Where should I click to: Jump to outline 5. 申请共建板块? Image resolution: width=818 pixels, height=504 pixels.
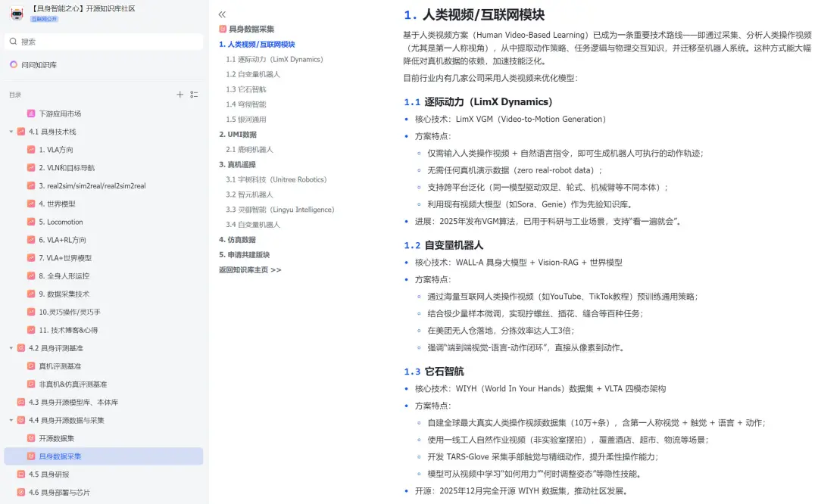[x=244, y=255]
